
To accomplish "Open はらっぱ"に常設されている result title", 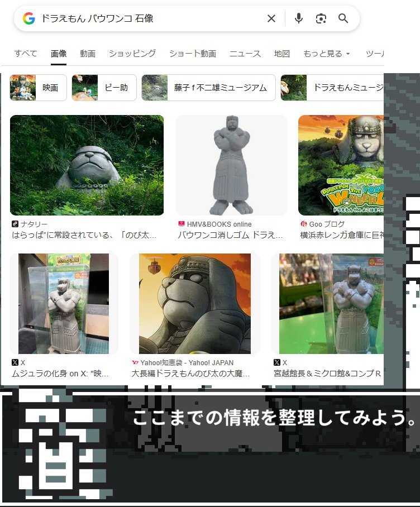I will [x=84, y=235].
